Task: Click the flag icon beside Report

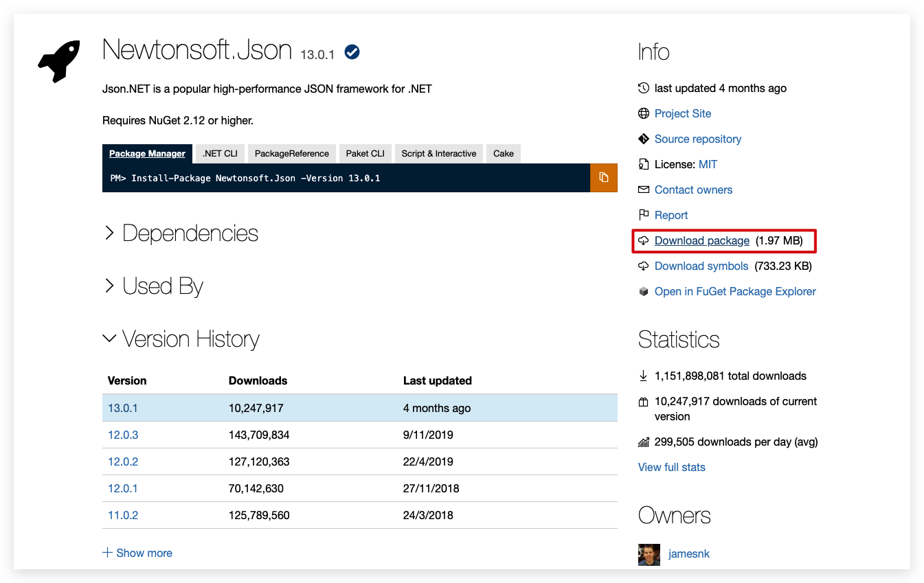Action: click(x=644, y=215)
